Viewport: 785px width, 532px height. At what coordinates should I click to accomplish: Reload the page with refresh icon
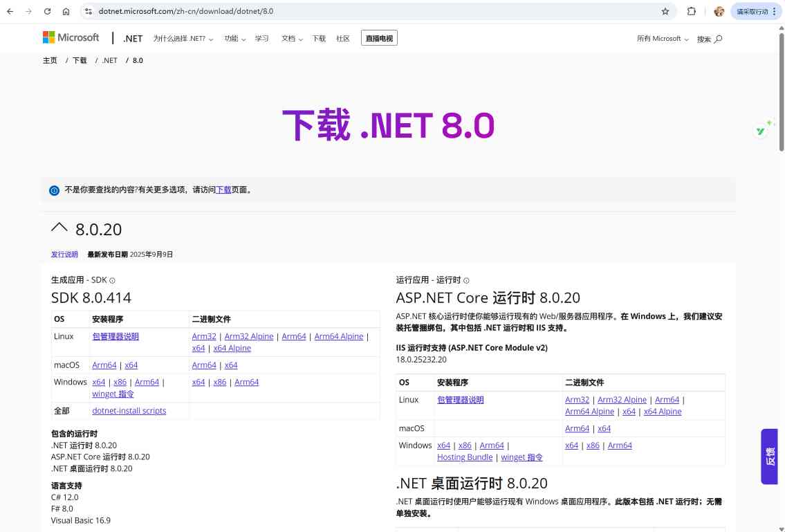(47, 12)
